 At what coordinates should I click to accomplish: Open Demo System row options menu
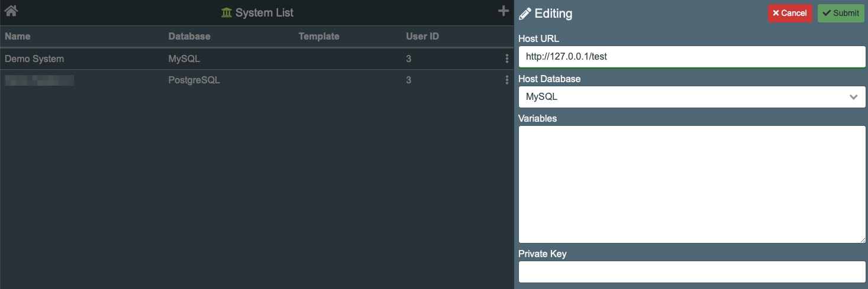coord(506,59)
